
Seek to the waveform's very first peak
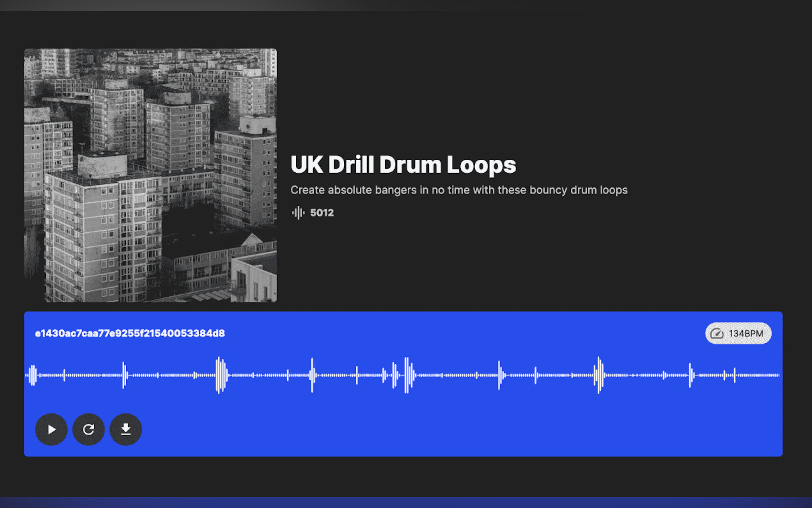(33, 375)
